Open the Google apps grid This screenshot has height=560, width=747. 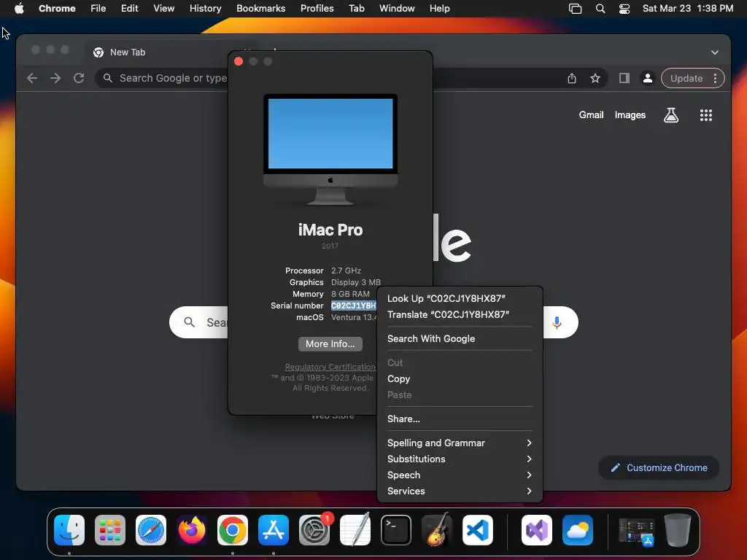706,114
